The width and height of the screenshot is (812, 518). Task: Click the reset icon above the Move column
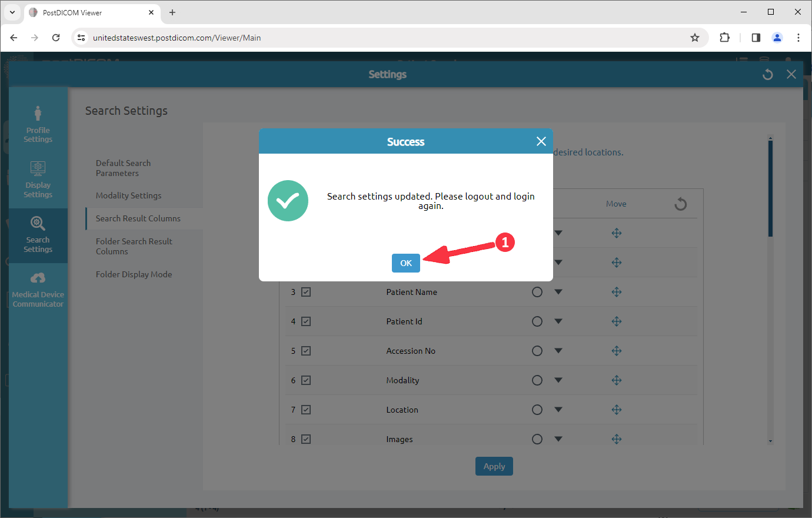[680, 203]
